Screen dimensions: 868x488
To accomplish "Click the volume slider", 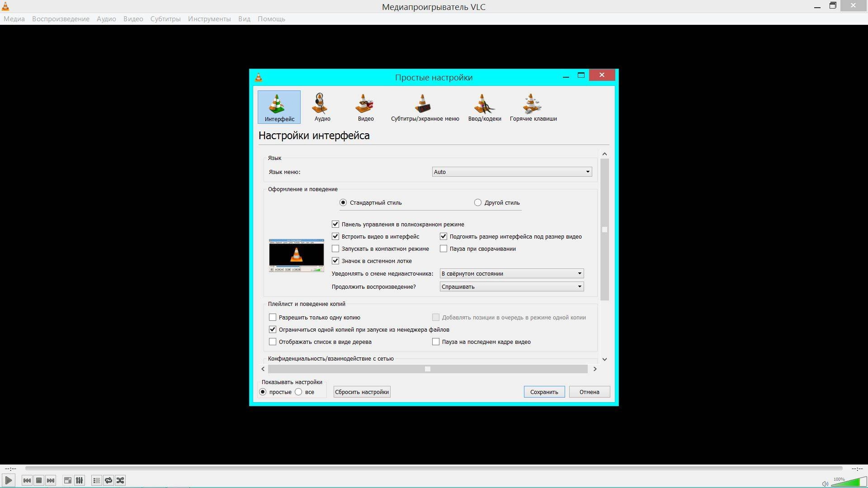I will (x=849, y=482).
